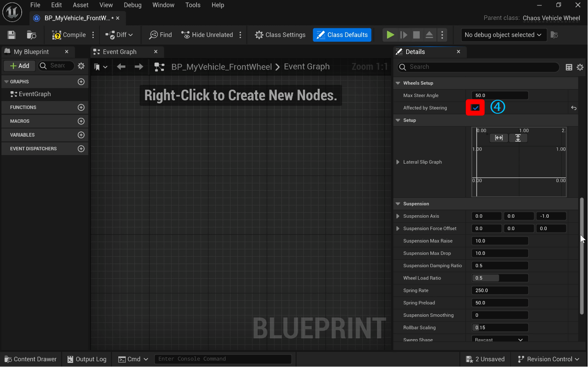Add a new event dispatcher with plus icon
588x367 pixels.
(81, 149)
